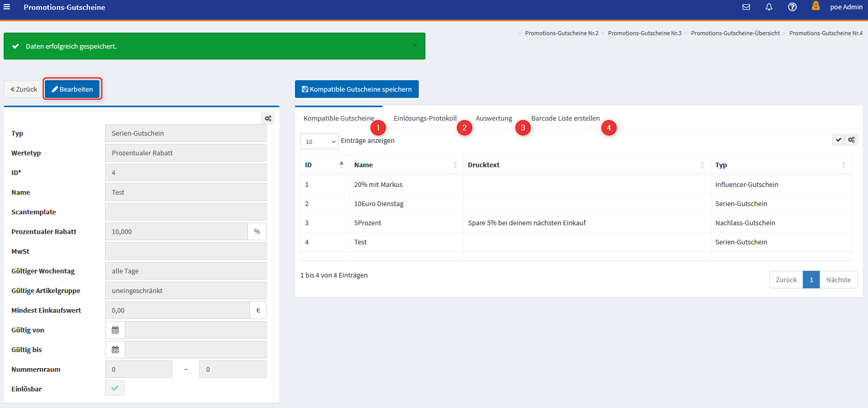868x408 pixels.
Task: Switch to the Einlösungs-Protokoll tab
Action: tap(425, 119)
